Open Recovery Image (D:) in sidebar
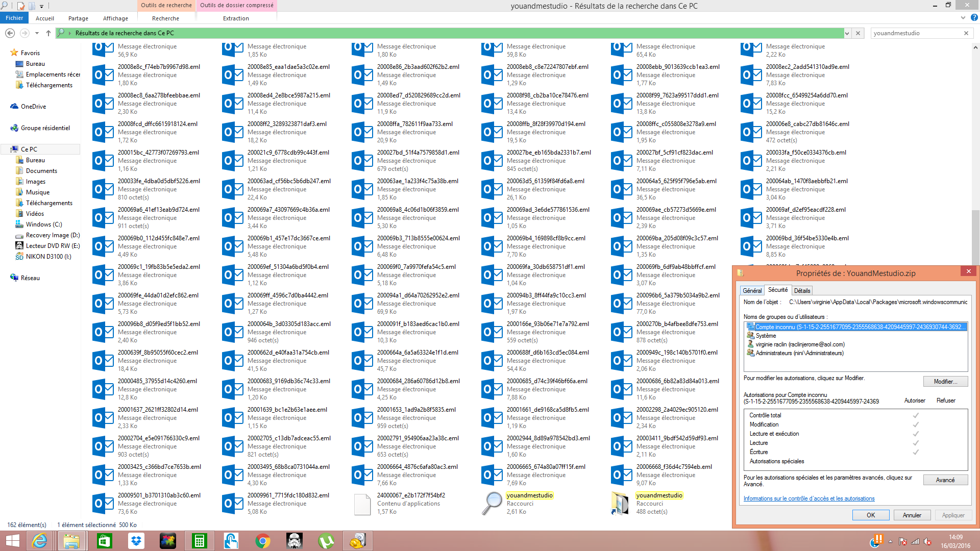This screenshot has width=980, height=551. [x=53, y=235]
